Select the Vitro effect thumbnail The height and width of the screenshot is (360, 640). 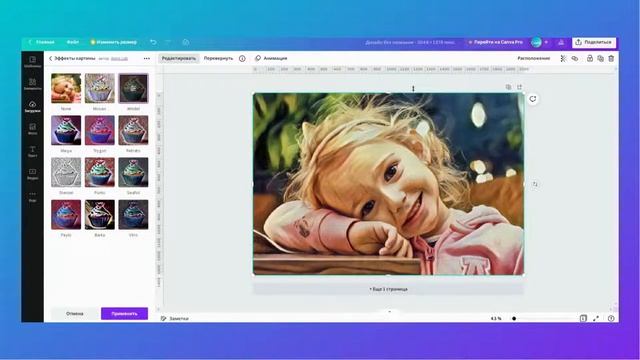(133, 215)
